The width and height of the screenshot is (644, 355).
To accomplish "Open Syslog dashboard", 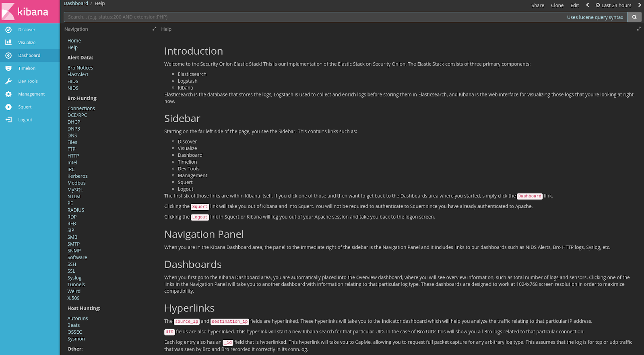I will [x=74, y=278].
